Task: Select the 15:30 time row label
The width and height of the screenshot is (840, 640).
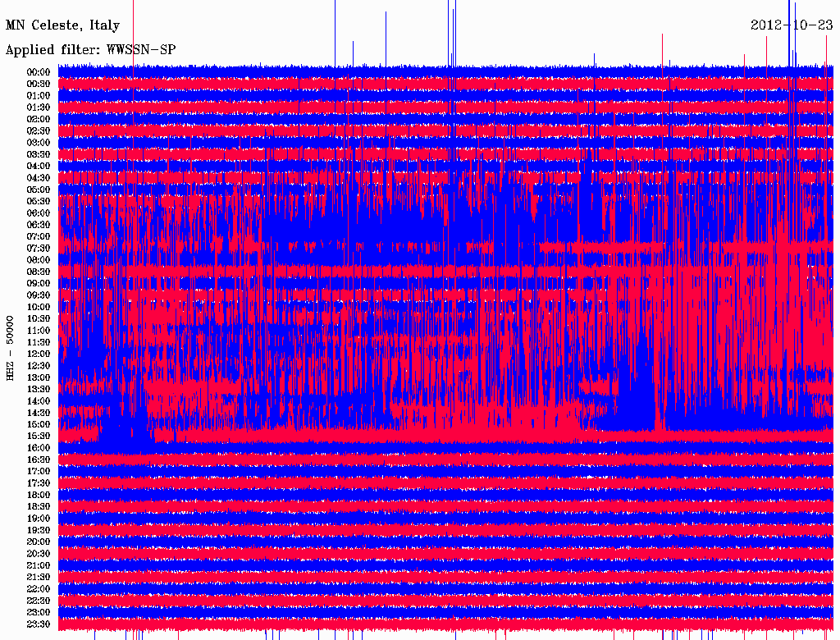Action: click(x=39, y=437)
